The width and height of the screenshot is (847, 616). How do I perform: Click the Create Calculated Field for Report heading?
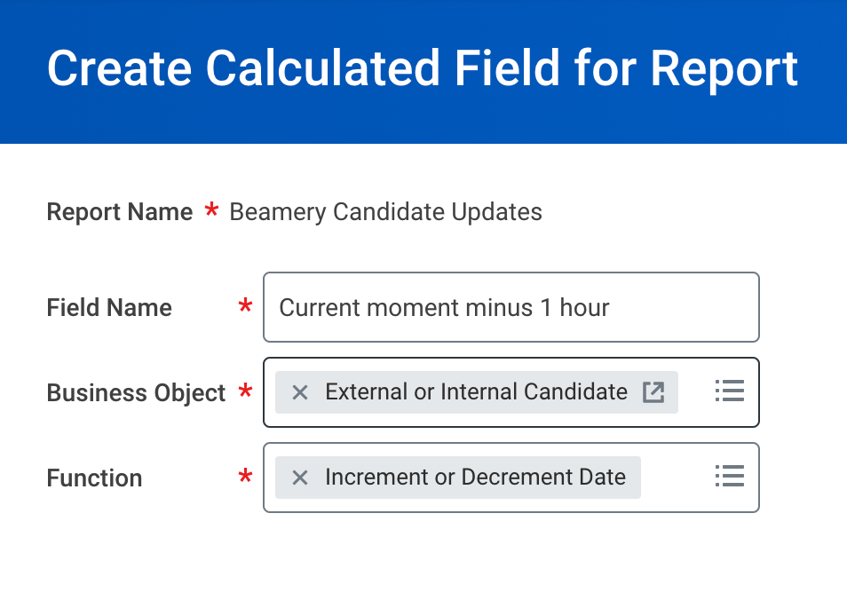coord(423,68)
